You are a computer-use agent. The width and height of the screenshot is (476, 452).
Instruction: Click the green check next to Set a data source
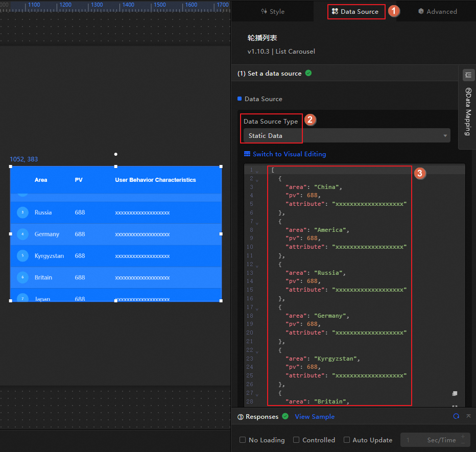coord(308,73)
